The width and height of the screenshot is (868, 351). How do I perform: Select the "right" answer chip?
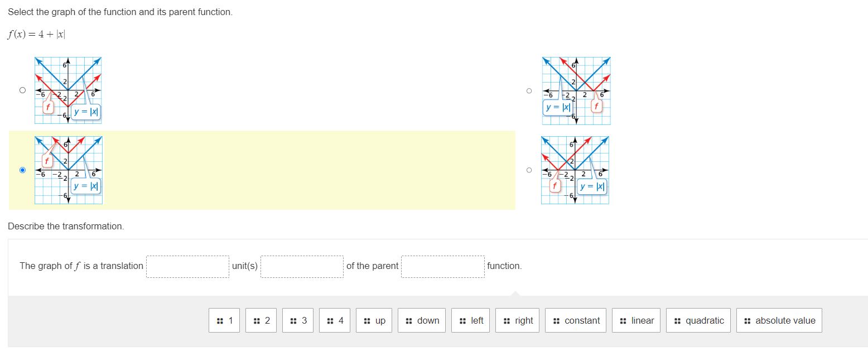pos(517,320)
